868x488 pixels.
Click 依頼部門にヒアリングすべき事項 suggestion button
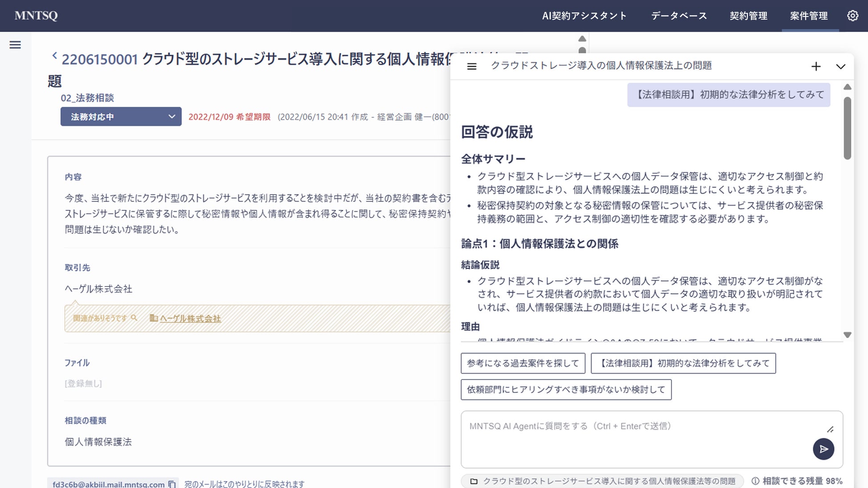point(566,389)
